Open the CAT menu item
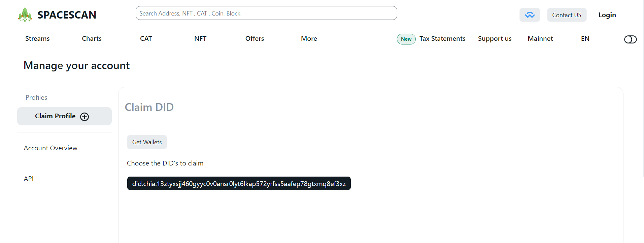The width and height of the screenshot is (644, 243). click(146, 39)
